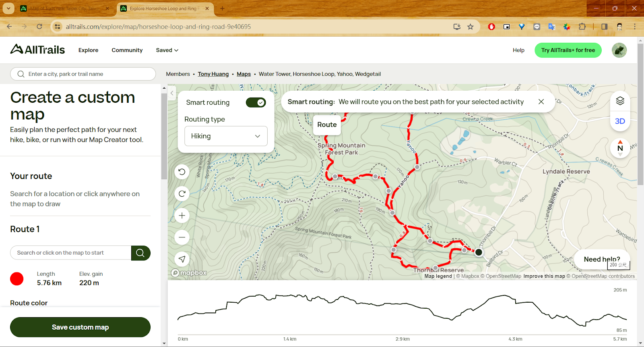Viewport: 644px width, 347px height.
Task: Click the 220 m elevation gain value
Action: tap(89, 283)
